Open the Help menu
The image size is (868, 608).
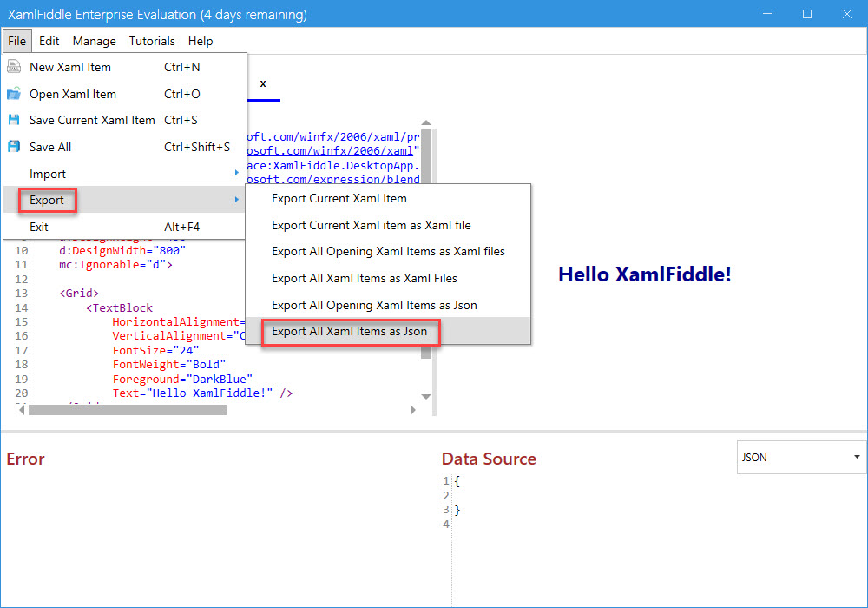point(201,41)
